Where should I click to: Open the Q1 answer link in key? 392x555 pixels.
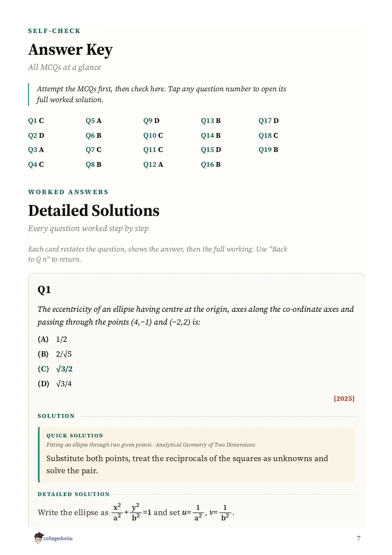[36, 121]
